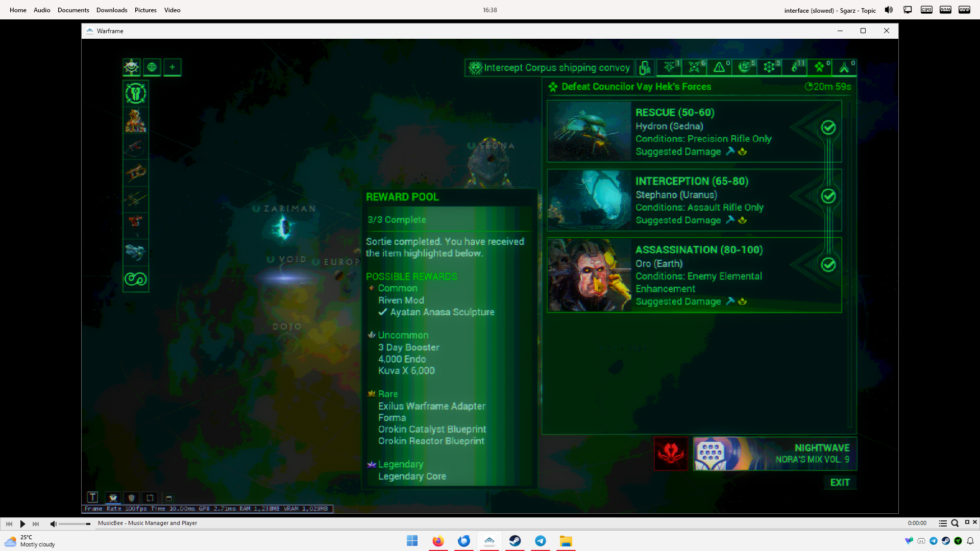Viewport: 980px width, 551px height.
Task: Click the globe navigation icon at top-left
Action: pyautogui.click(x=152, y=67)
